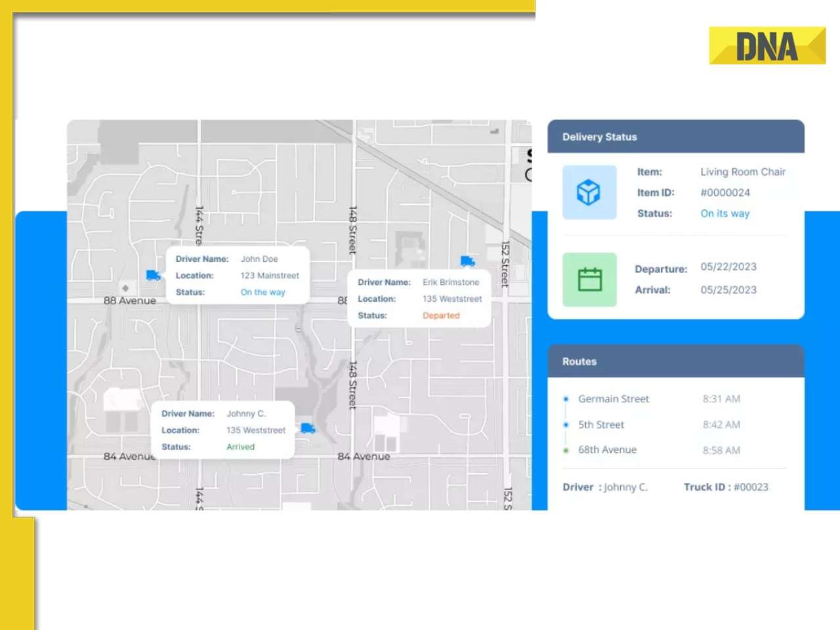Select the green calendar icon
The height and width of the screenshot is (630, 840).
(x=589, y=279)
